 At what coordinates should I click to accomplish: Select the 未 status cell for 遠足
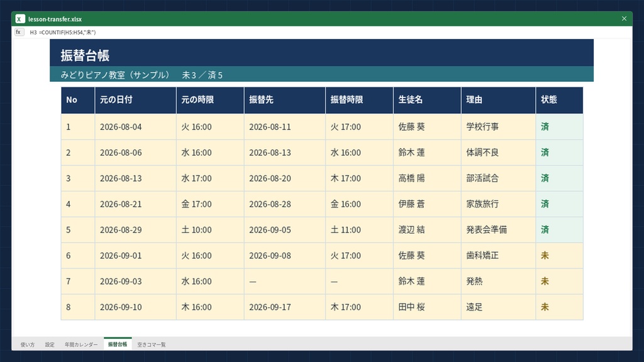coord(559,307)
